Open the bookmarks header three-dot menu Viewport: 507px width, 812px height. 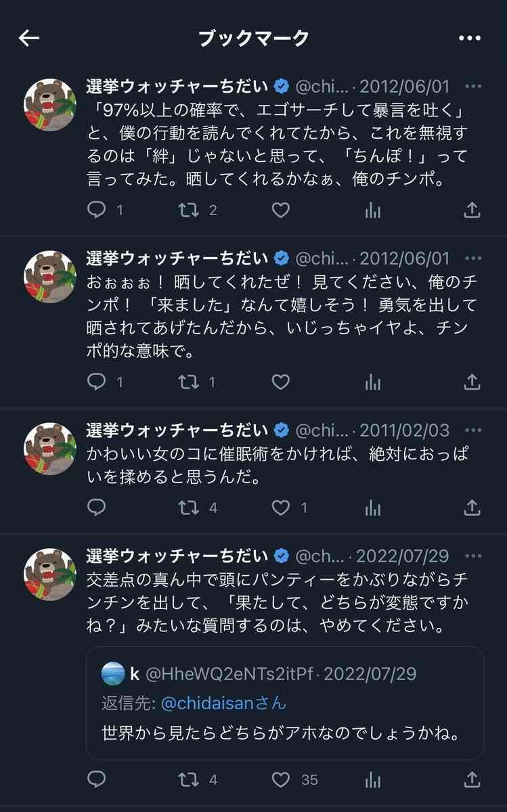(x=469, y=39)
